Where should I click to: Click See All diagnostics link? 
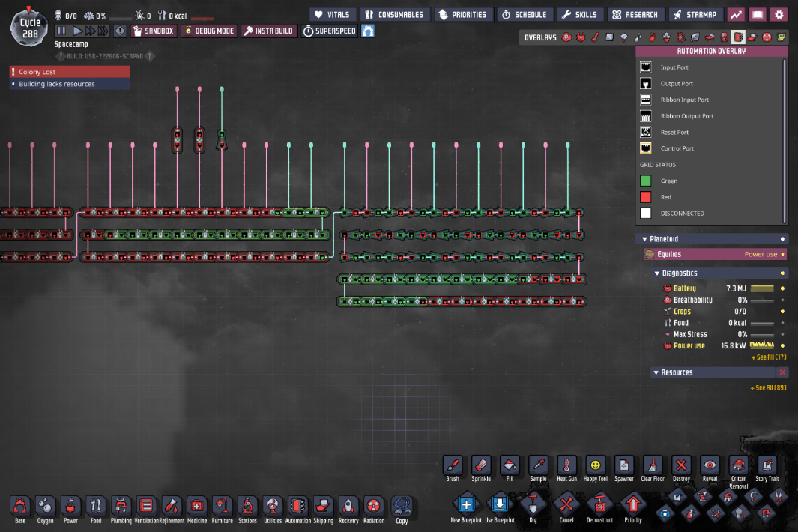[769, 357]
